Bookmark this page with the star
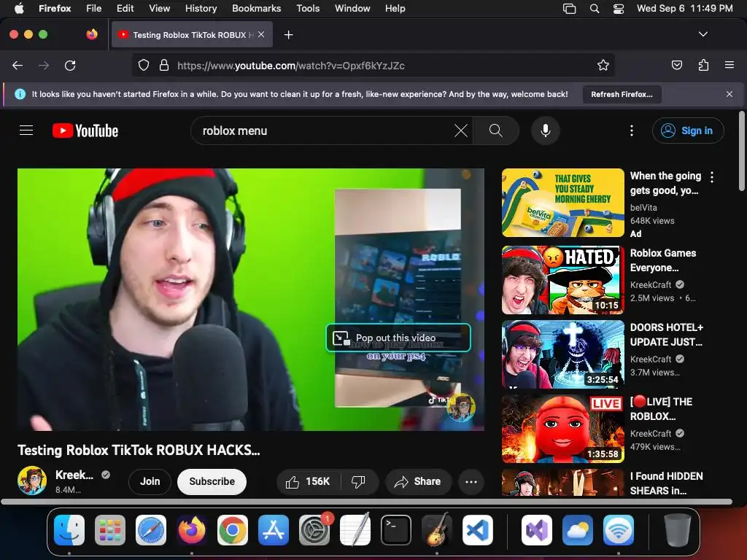The width and height of the screenshot is (747, 560). click(x=603, y=65)
